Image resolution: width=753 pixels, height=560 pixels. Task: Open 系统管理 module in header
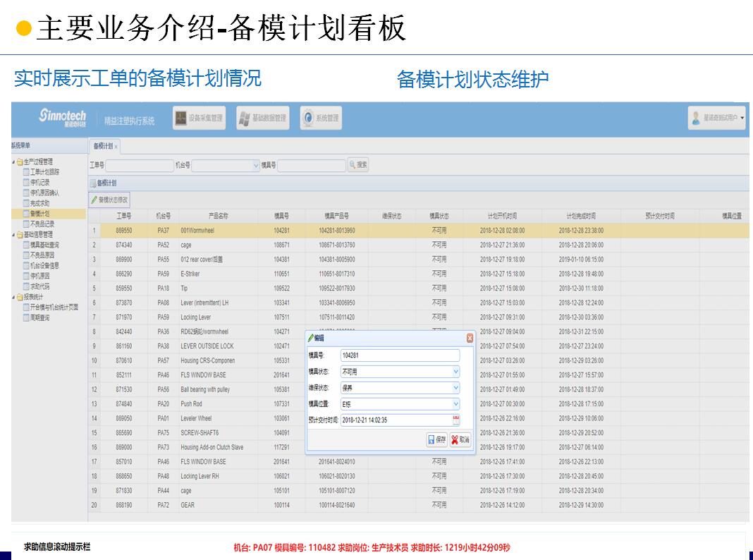point(321,118)
